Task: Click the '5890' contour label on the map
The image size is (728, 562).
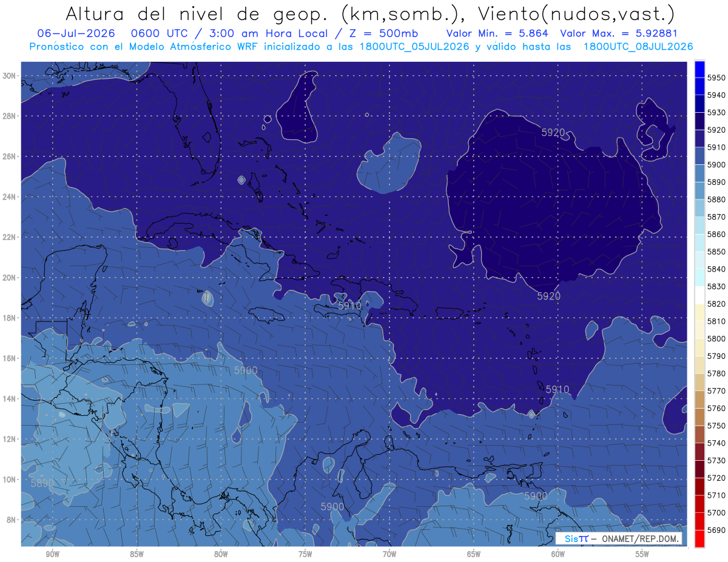Action: pyautogui.click(x=42, y=483)
